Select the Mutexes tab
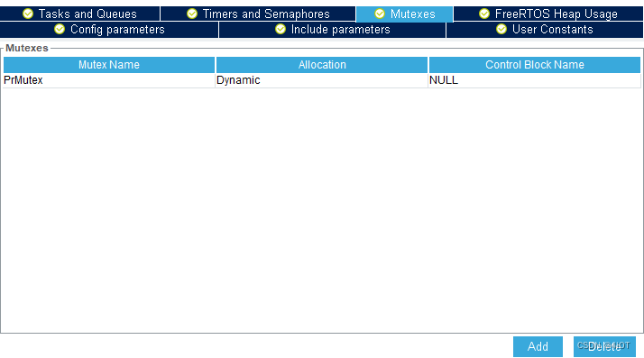 tap(405, 14)
